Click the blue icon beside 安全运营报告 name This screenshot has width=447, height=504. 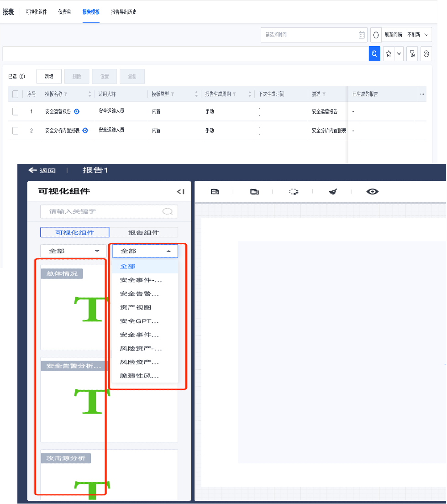tap(77, 111)
